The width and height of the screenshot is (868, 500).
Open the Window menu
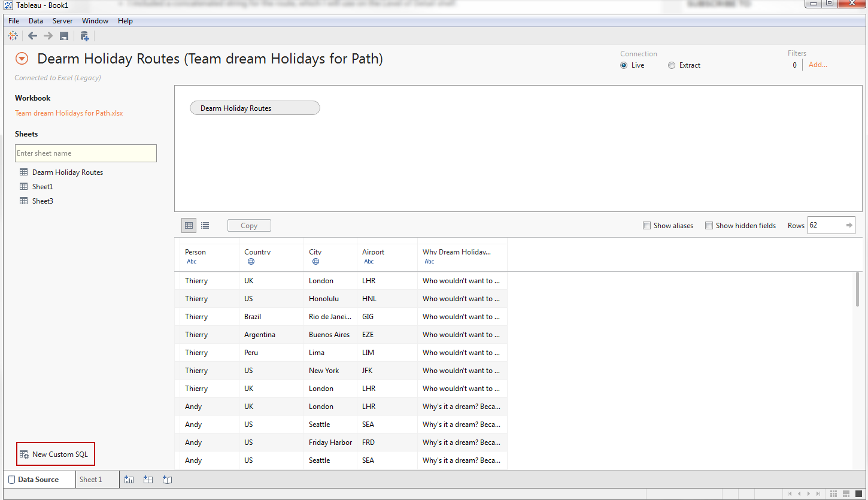coord(95,21)
